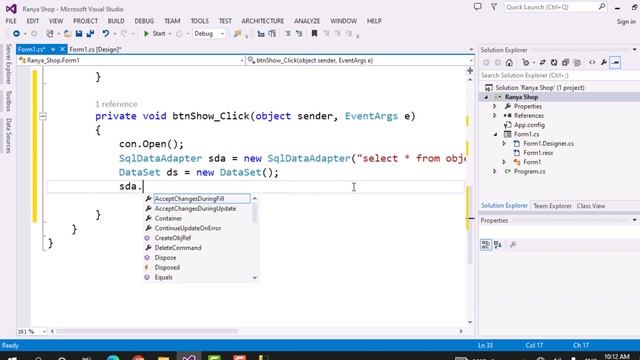Screen dimensions: 640x360
Task: Uncomment selected lines icon
Action: [x=299, y=34]
